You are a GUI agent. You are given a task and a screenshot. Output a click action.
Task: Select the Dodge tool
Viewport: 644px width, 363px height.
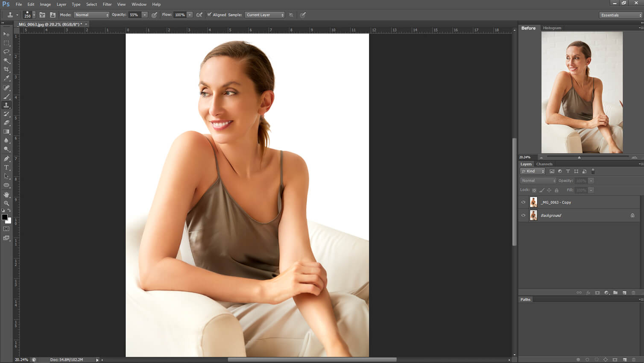pos(6,149)
